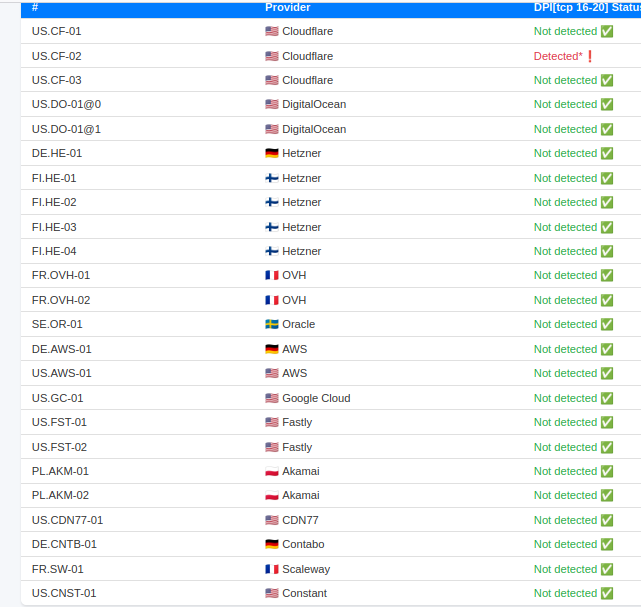641x607 pixels.
Task: Click the Oracle provider name
Action: [x=298, y=325]
